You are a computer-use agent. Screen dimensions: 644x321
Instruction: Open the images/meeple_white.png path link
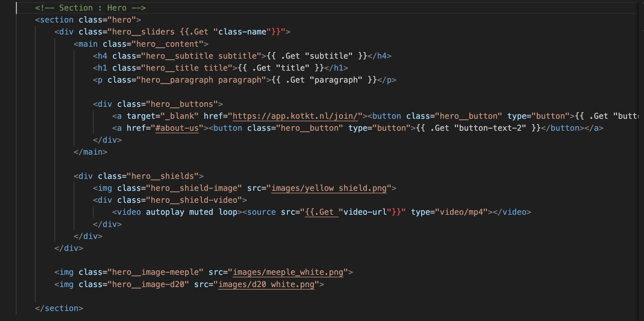288,272
